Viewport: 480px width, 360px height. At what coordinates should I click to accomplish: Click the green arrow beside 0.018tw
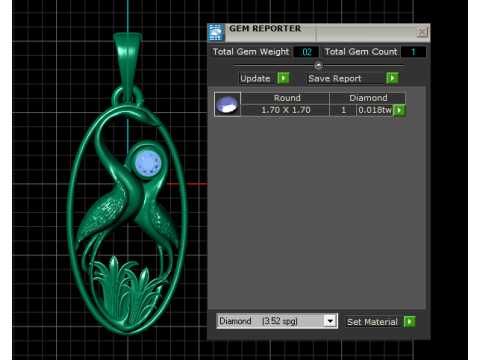point(399,110)
